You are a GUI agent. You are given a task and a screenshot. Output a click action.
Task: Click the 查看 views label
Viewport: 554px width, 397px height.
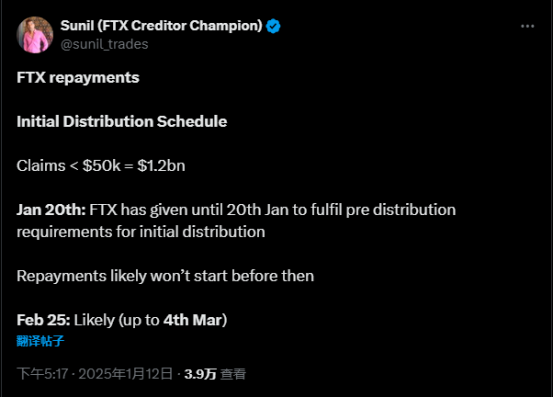(233, 374)
